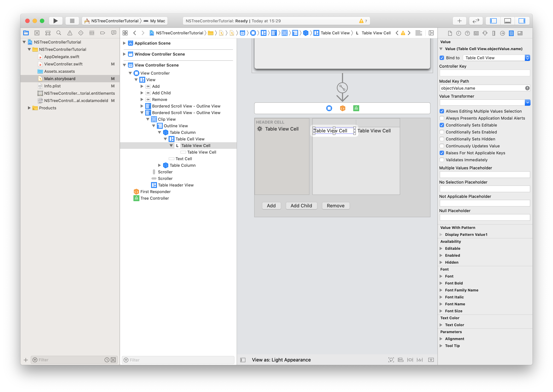
Task: Go back in editor history
Action: click(x=135, y=33)
